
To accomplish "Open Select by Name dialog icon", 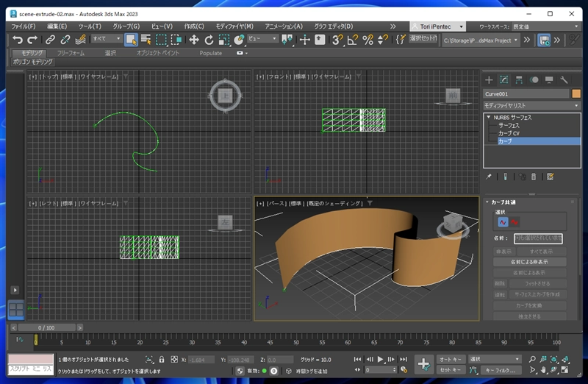I will 146,40.
